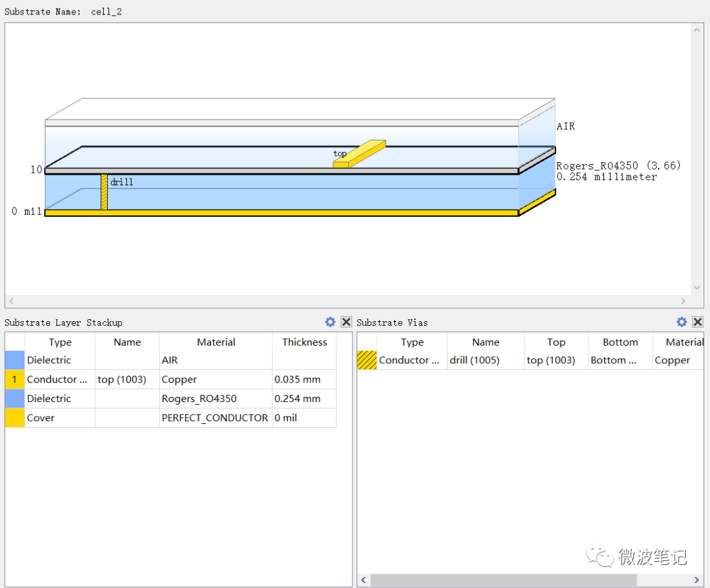The width and height of the screenshot is (710, 588).
Task: Close the Substrate Layer Stackup panel
Action: [346, 322]
